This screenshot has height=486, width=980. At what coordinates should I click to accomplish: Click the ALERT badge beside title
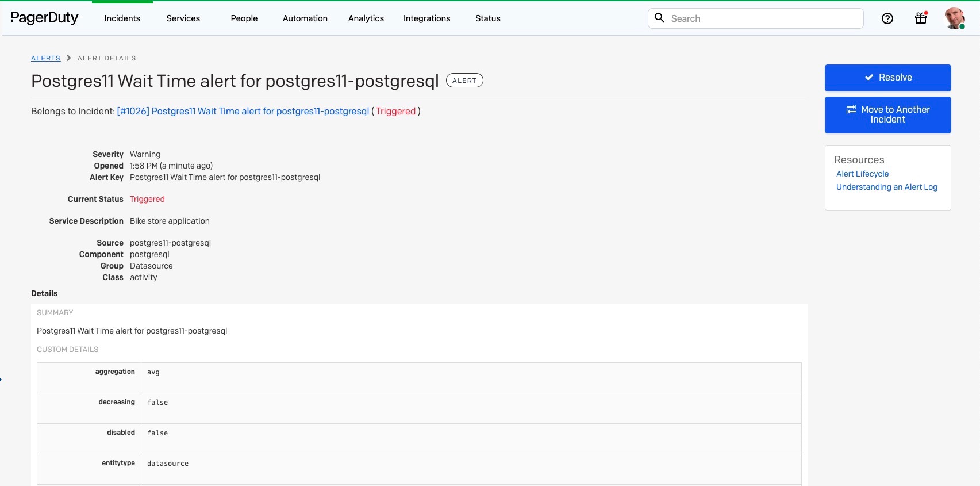(464, 81)
